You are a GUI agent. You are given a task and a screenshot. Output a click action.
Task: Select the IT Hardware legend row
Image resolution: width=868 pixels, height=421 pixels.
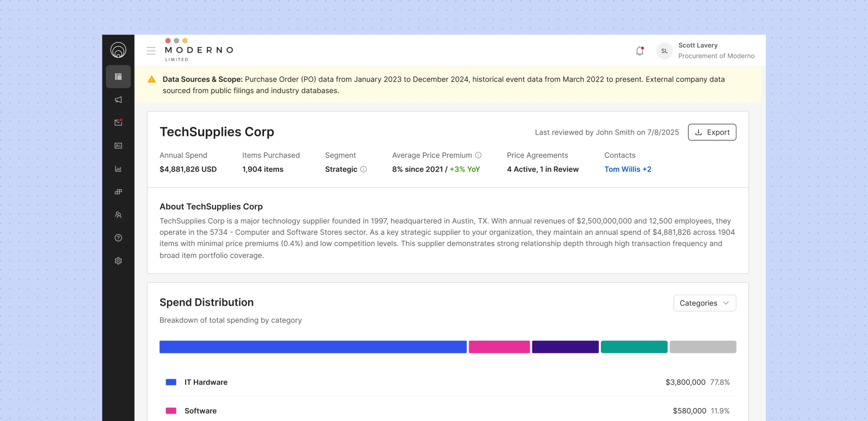click(x=448, y=382)
